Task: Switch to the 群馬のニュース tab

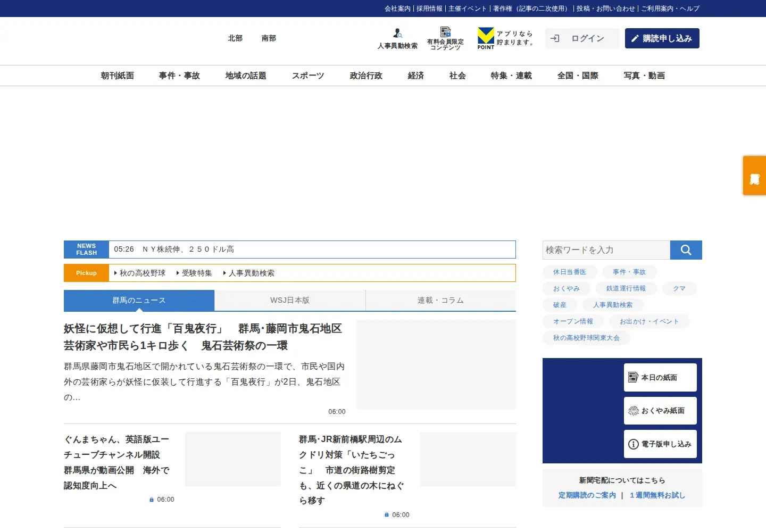Action: pos(139,301)
